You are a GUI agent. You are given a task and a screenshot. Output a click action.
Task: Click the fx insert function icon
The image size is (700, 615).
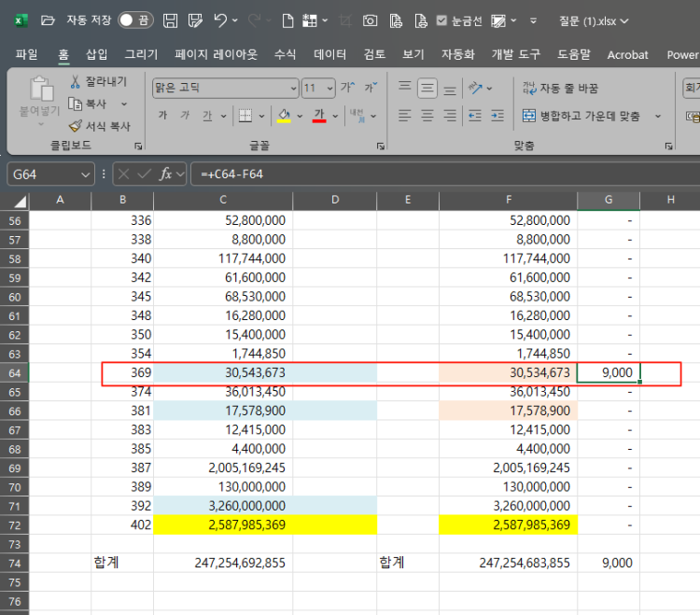pyautogui.click(x=165, y=175)
